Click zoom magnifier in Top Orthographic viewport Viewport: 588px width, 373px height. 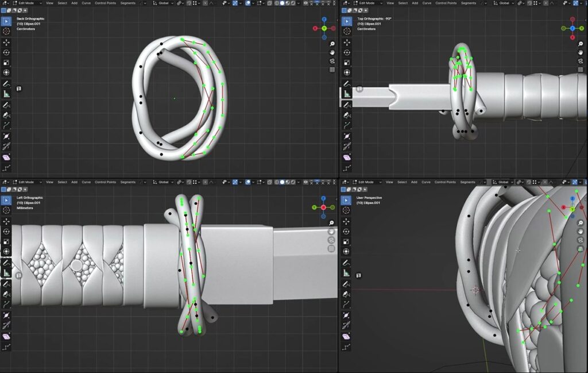581,44
